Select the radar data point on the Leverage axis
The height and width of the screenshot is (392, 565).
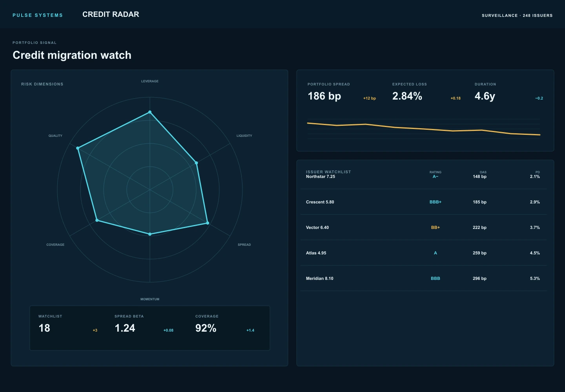coord(150,112)
